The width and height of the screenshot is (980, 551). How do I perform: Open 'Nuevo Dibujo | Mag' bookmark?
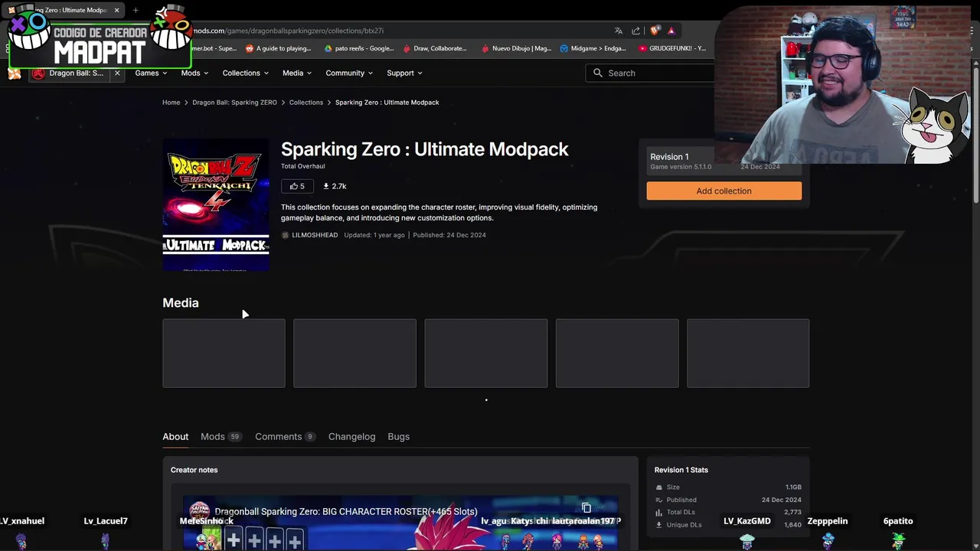click(516, 48)
